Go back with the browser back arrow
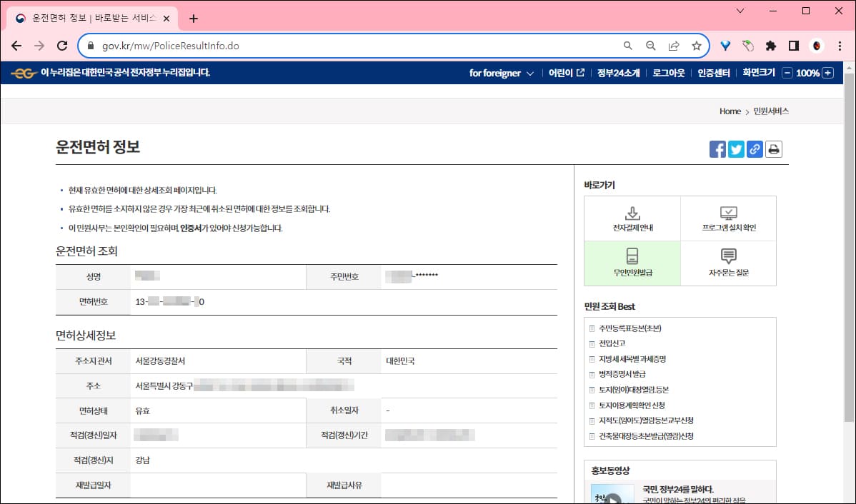This screenshot has height=504, width=856. pos(16,46)
